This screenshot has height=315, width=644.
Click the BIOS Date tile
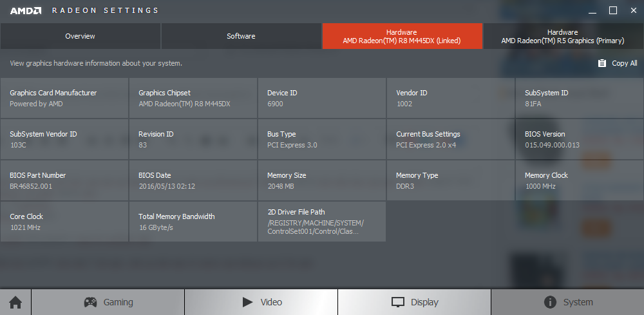[x=193, y=180]
